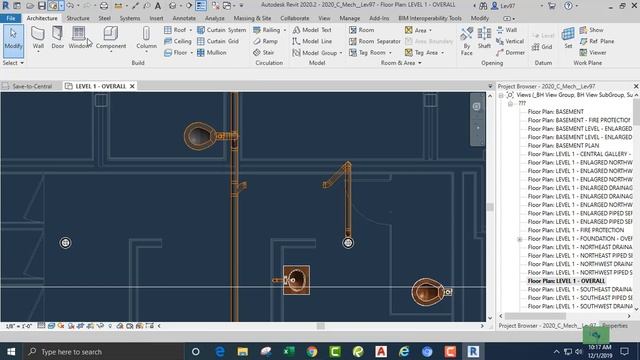
Task: Open the Tag Room dropdown arrow
Action: (x=390, y=53)
